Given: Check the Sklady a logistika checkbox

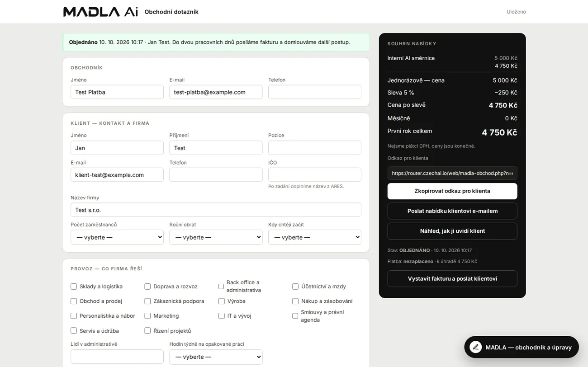Looking at the screenshot, I should (x=74, y=287).
